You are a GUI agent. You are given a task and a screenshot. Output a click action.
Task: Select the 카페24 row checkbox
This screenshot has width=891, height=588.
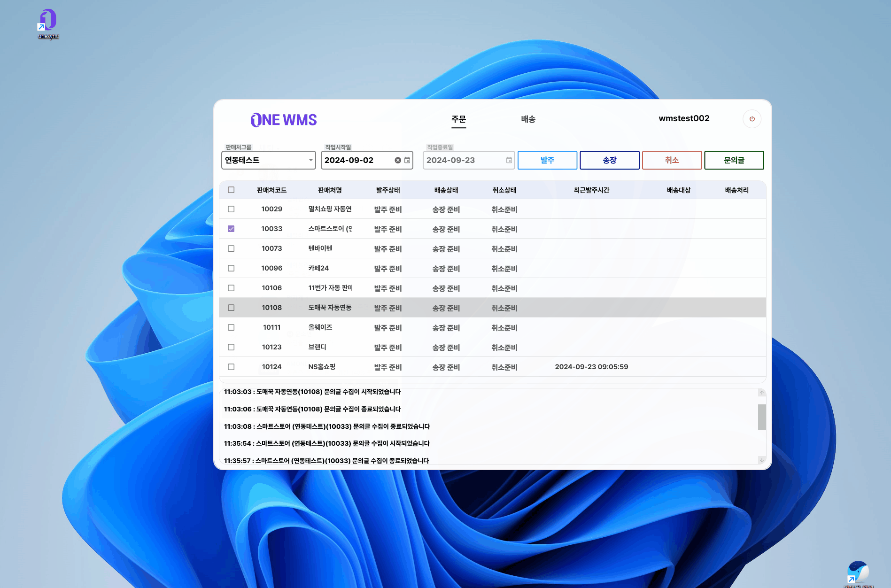pos(231,268)
